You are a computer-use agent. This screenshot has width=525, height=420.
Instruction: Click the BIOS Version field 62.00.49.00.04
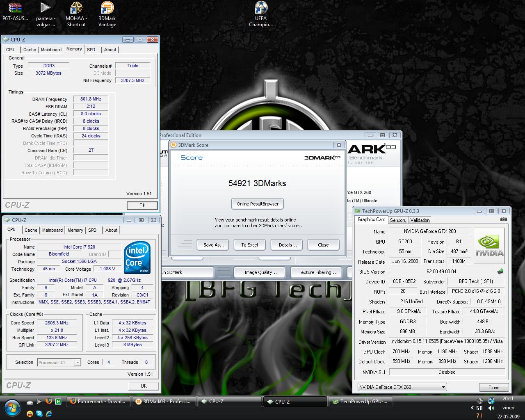[x=441, y=272]
